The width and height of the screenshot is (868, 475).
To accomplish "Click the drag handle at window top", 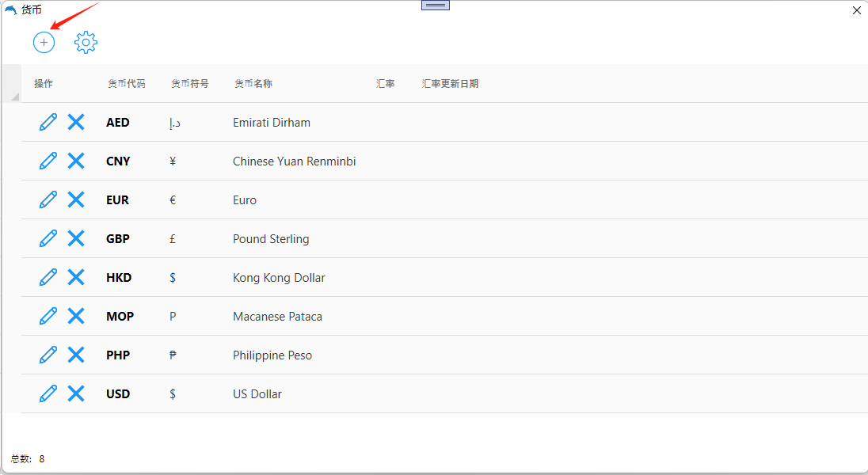I will (436, 5).
